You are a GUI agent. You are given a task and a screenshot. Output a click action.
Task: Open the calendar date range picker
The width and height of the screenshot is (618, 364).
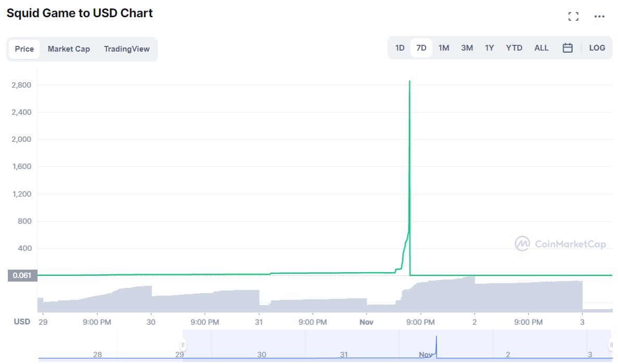pos(567,48)
